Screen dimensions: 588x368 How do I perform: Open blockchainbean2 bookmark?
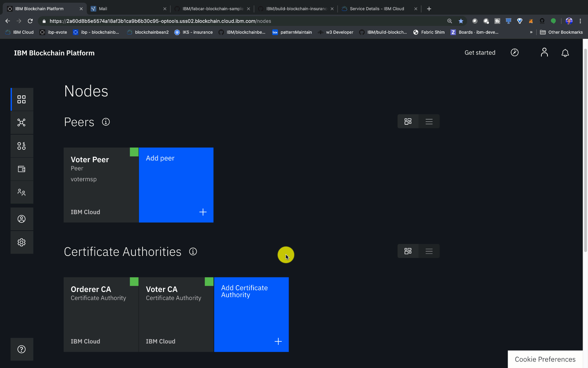click(148, 32)
